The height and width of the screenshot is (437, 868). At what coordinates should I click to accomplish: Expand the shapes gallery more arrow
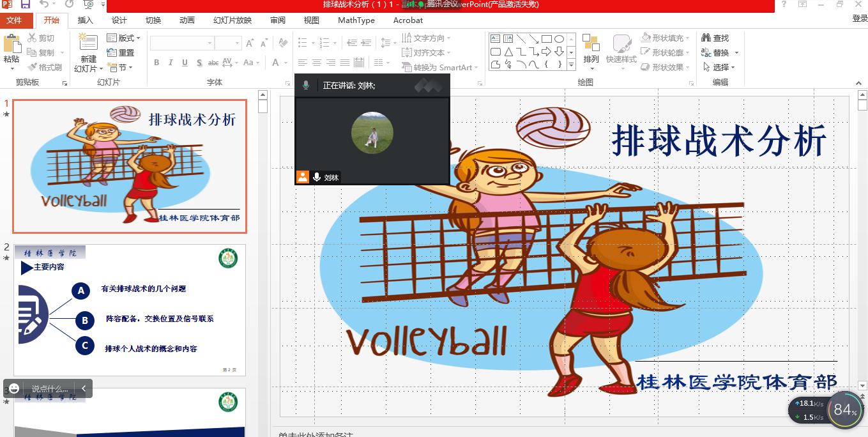pyautogui.click(x=571, y=65)
